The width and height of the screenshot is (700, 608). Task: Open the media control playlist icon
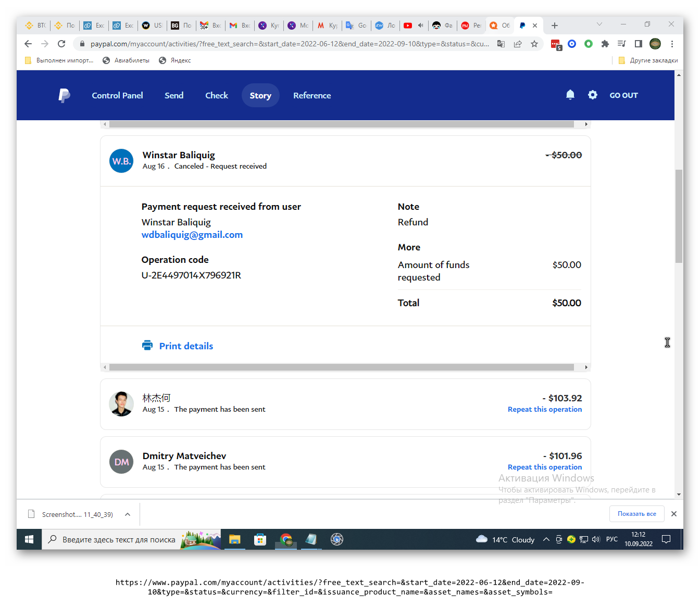click(x=621, y=44)
